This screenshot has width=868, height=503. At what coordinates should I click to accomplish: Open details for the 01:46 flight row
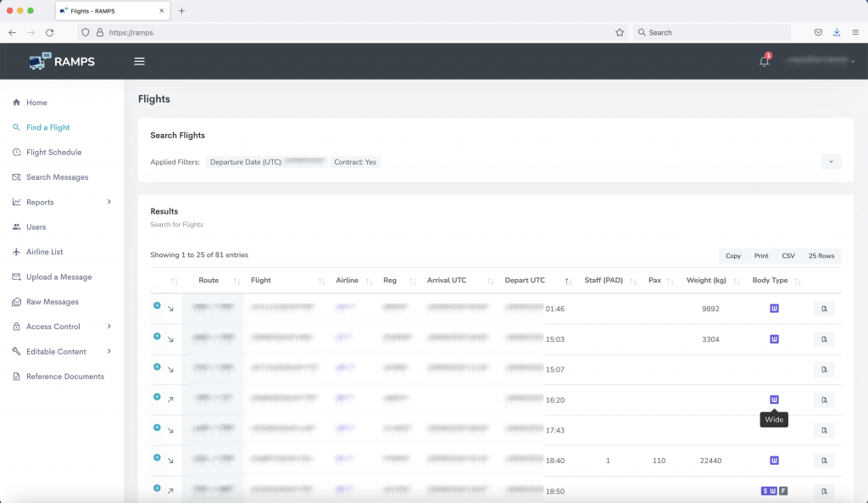[823, 309]
